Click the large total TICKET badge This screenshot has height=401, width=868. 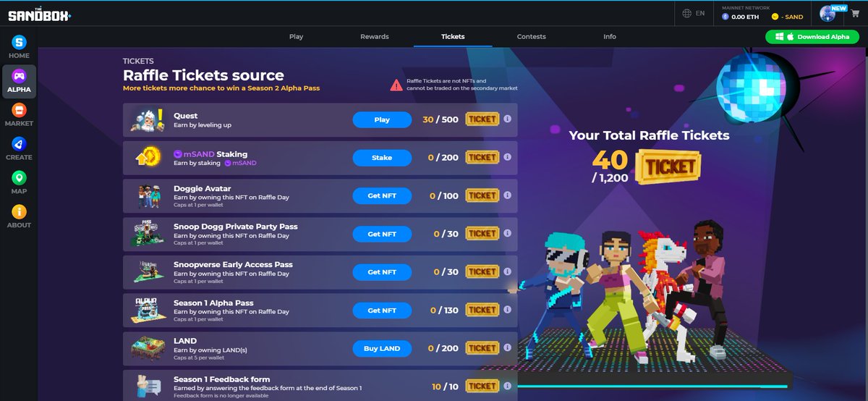[668, 166]
